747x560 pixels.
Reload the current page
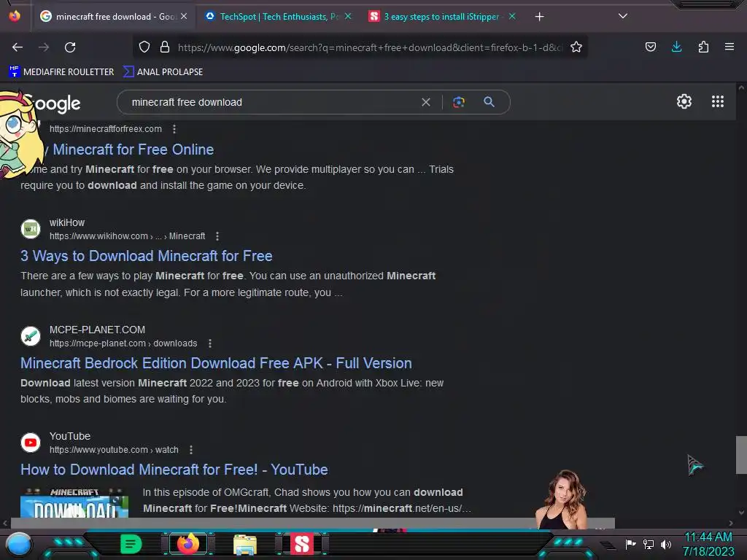[70, 47]
